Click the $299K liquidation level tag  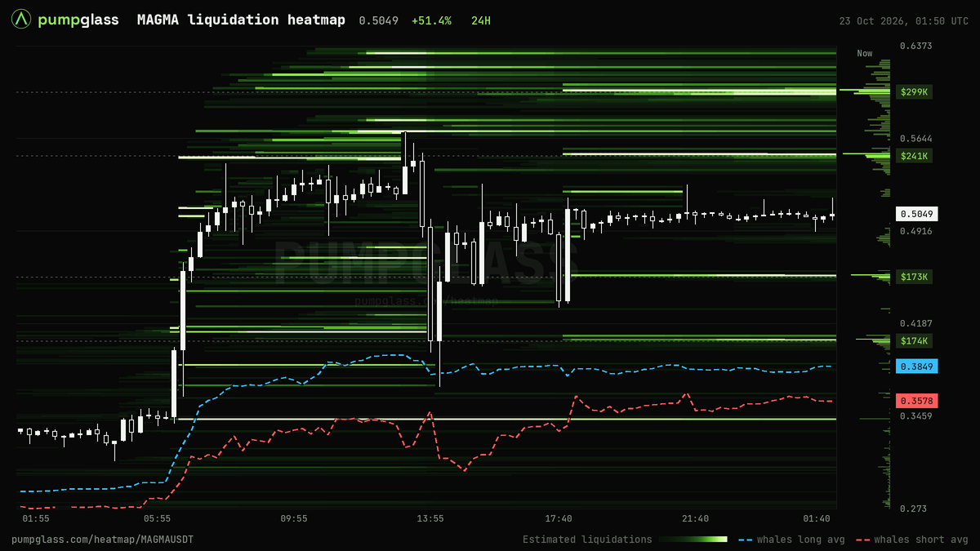[914, 92]
